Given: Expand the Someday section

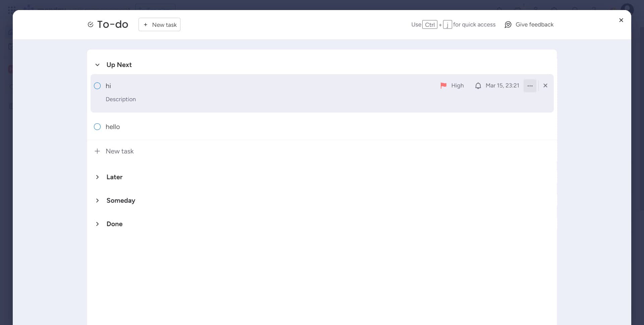Looking at the screenshot, I should pyautogui.click(x=97, y=200).
